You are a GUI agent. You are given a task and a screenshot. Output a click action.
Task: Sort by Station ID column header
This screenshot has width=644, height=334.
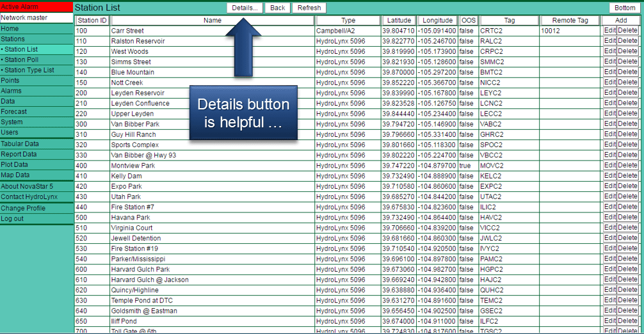92,20
